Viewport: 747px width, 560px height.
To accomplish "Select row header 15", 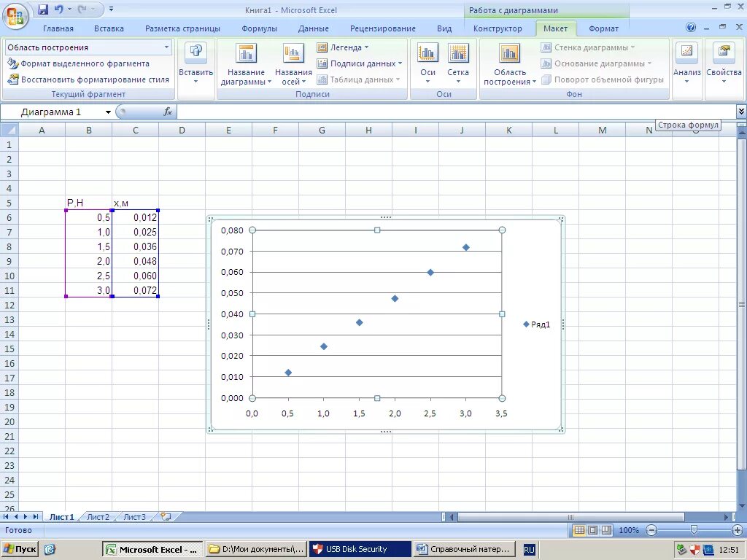I will click(9, 349).
